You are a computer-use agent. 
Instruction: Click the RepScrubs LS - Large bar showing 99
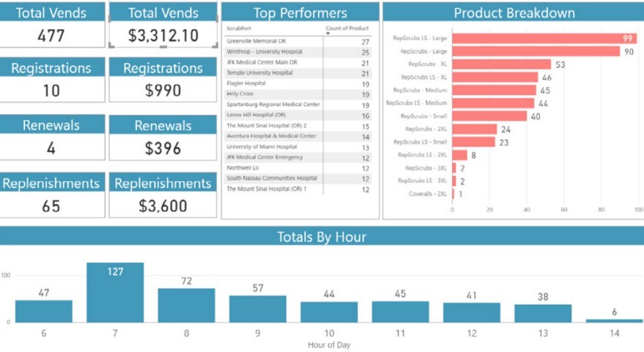(x=544, y=38)
